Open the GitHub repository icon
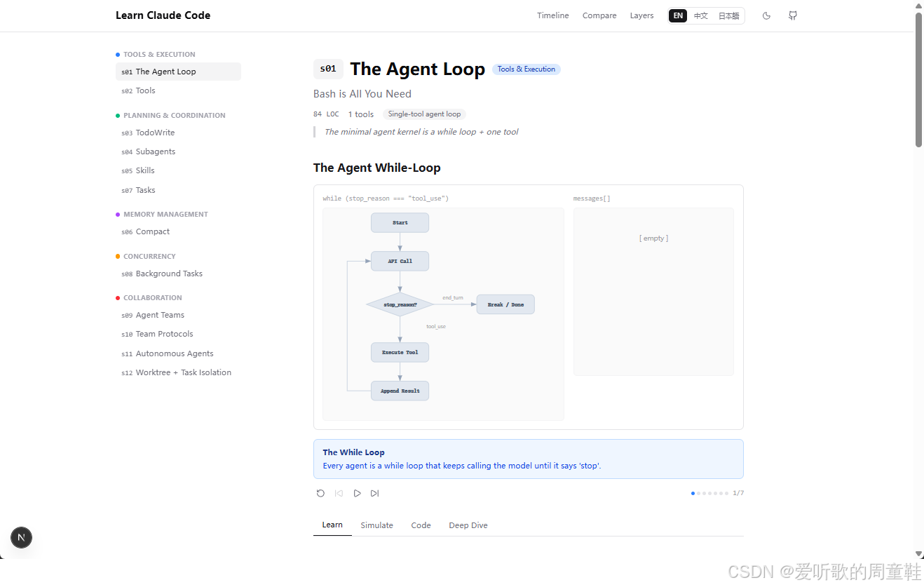 793,15
